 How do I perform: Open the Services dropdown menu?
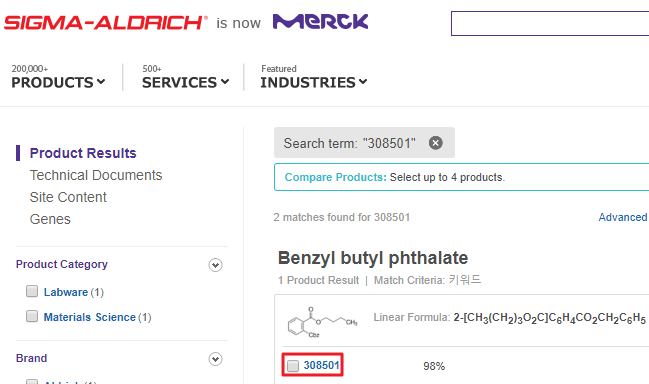tap(185, 77)
